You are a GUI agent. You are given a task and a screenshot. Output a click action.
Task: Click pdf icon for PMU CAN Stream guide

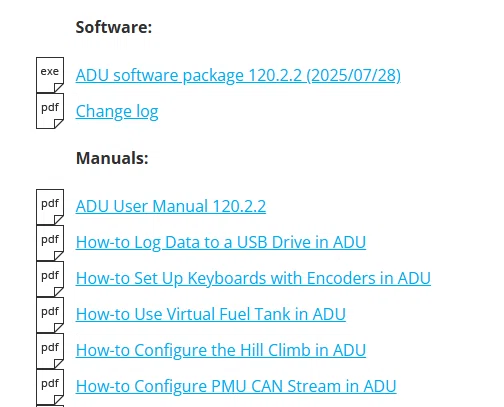50,387
